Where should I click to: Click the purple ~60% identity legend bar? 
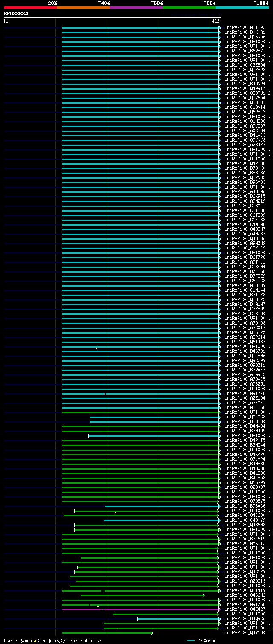[136, 8]
